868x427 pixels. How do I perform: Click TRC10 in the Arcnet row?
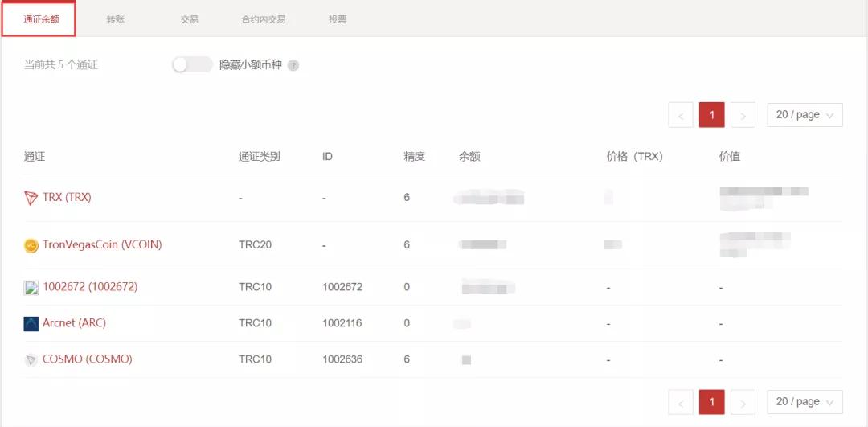pyautogui.click(x=256, y=323)
